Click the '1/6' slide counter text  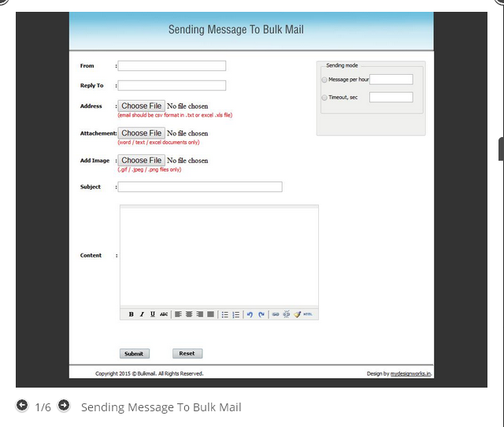pyautogui.click(x=43, y=407)
